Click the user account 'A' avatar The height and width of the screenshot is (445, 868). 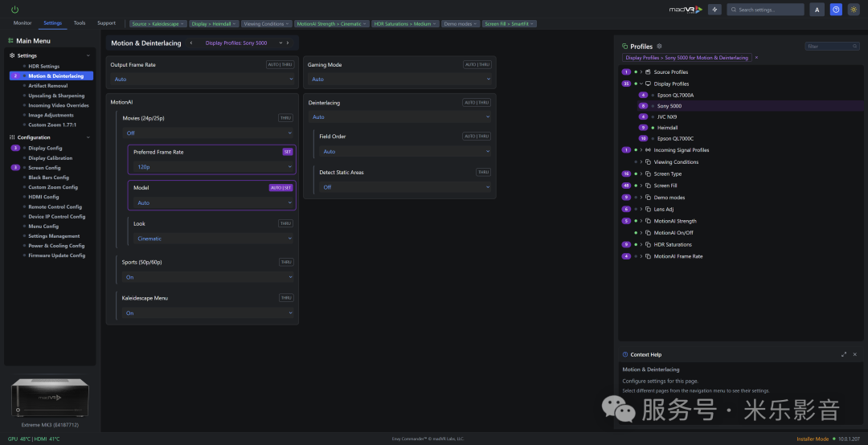coord(817,10)
